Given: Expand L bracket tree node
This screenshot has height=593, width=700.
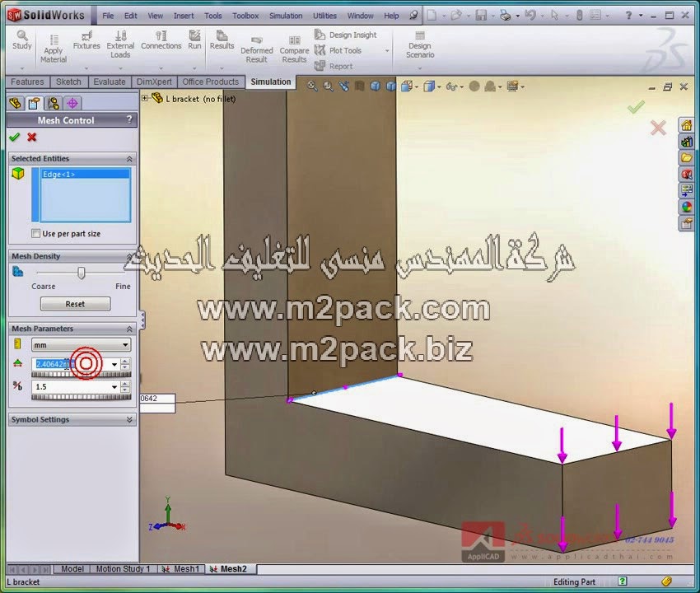Looking at the screenshot, I should (x=145, y=98).
